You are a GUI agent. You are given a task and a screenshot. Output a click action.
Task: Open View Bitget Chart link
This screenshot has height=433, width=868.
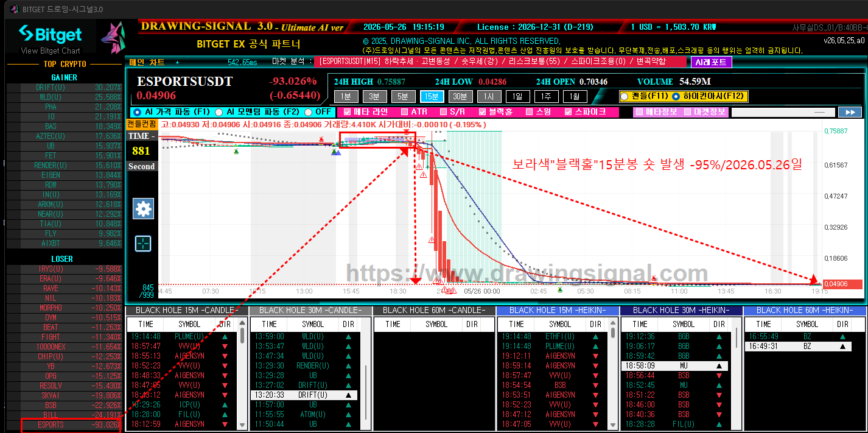click(51, 51)
